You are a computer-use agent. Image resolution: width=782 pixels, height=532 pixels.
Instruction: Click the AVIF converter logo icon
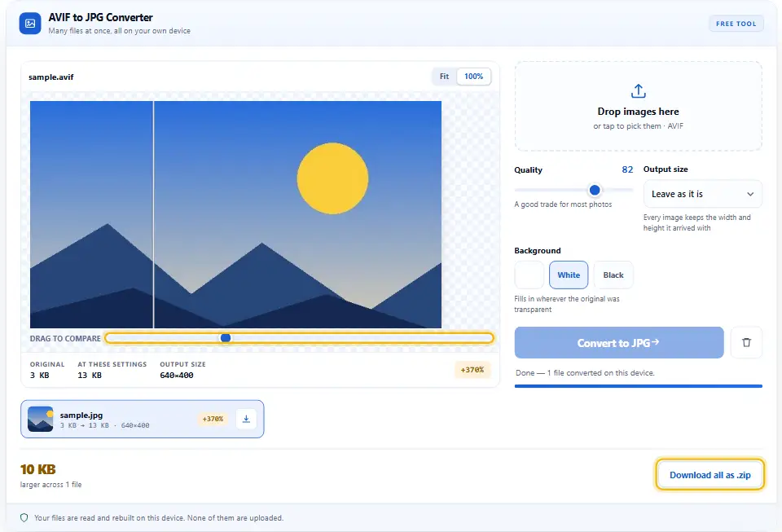(30, 24)
